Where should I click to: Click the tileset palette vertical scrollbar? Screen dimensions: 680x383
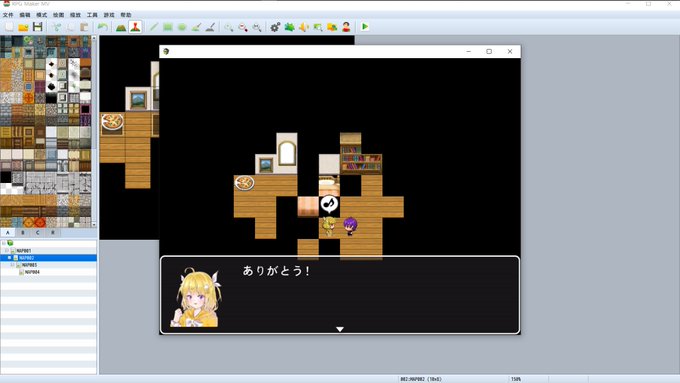[94, 132]
